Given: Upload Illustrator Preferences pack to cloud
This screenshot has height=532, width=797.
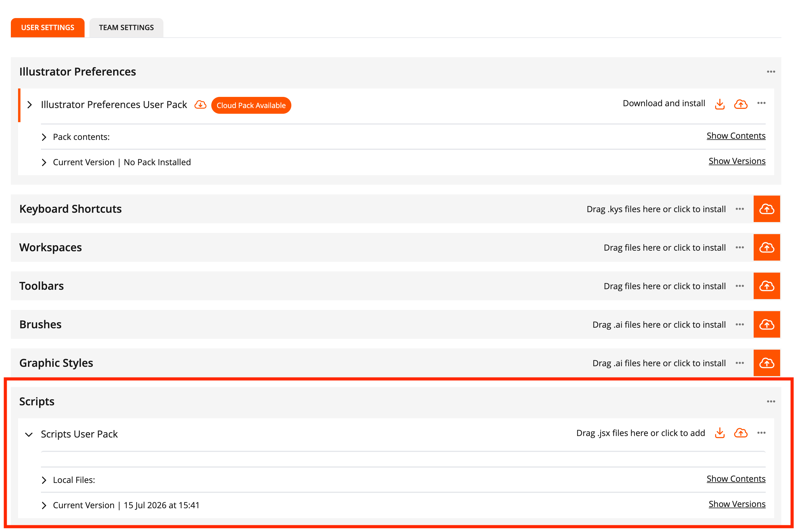Looking at the screenshot, I should click(740, 104).
